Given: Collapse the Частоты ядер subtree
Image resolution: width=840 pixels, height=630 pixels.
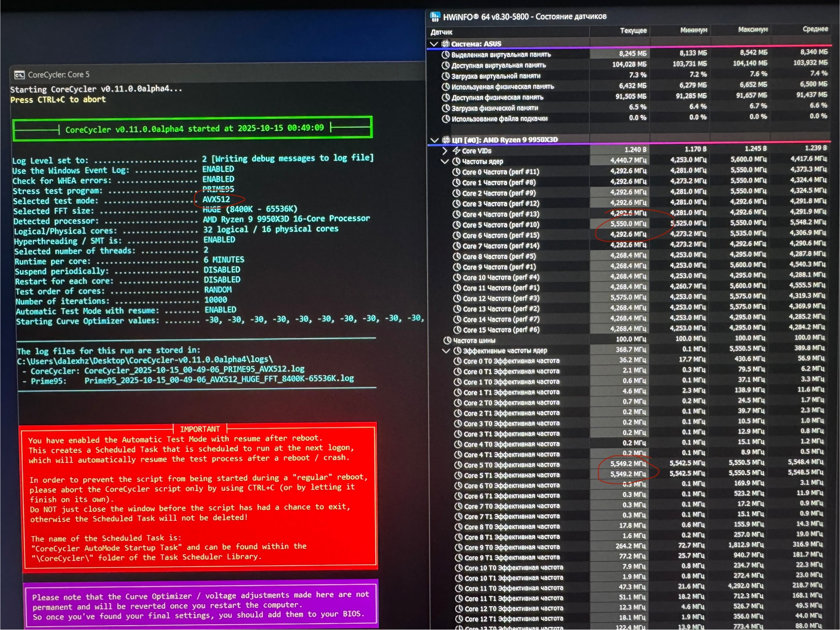Looking at the screenshot, I should point(445,161).
